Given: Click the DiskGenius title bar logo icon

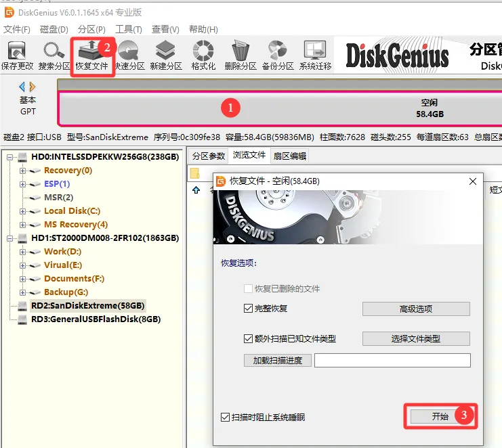Looking at the screenshot, I should [x=9, y=12].
